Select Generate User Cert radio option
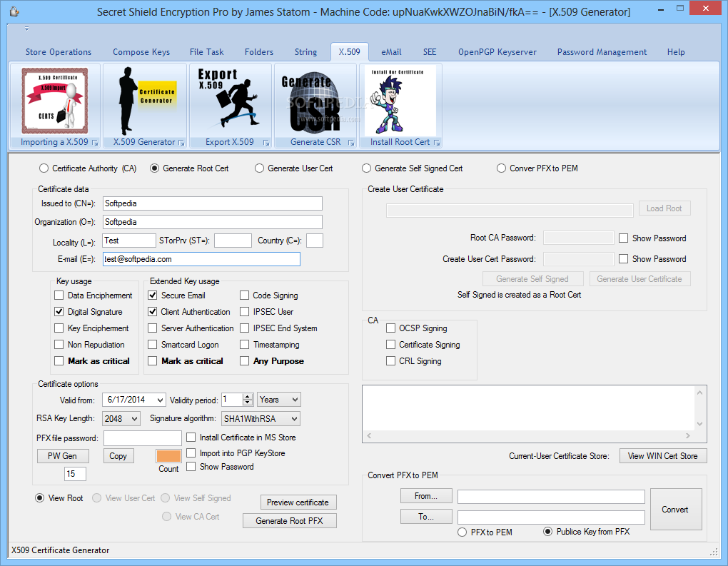Image resolution: width=728 pixels, height=566 pixels. (294, 168)
